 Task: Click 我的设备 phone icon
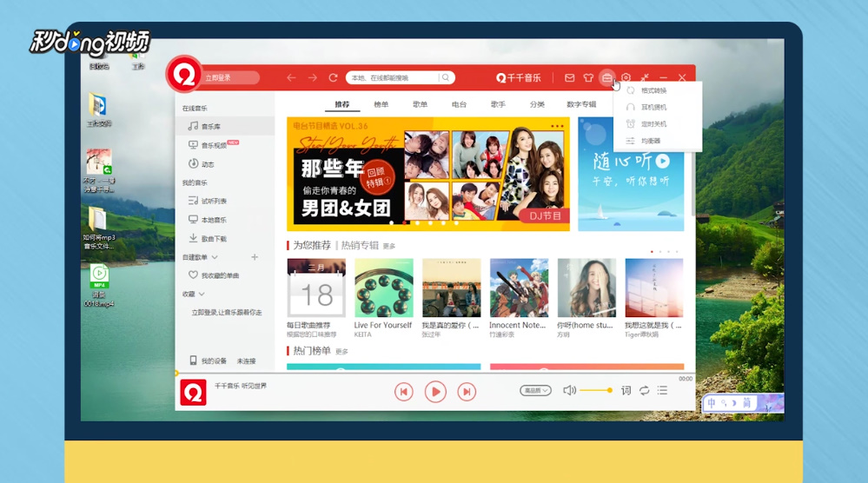pos(193,361)
